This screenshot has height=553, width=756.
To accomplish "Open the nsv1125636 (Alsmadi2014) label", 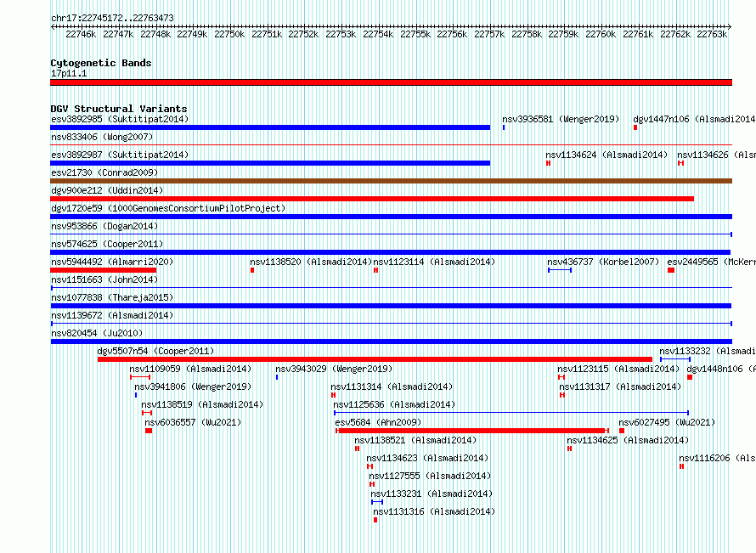I will click(394, 404).
